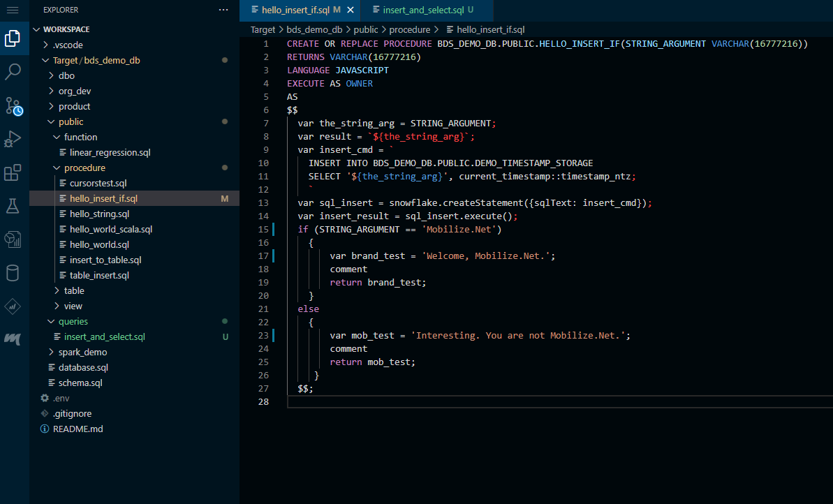Open cursorstest.sql file
The width and height of the screenshot is (833, 504).
click(134, 183)
